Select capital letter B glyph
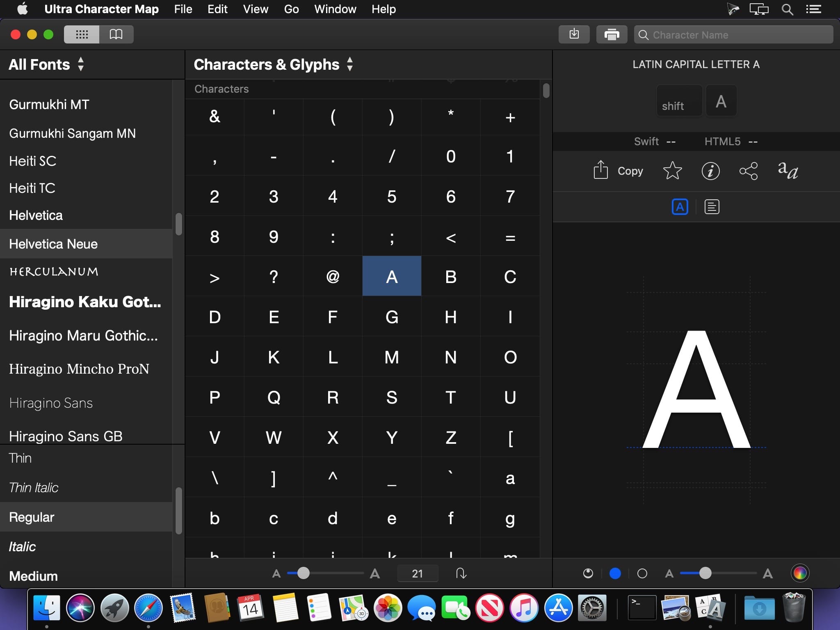Viewport: 840px width, 630px height. point(451,276)
